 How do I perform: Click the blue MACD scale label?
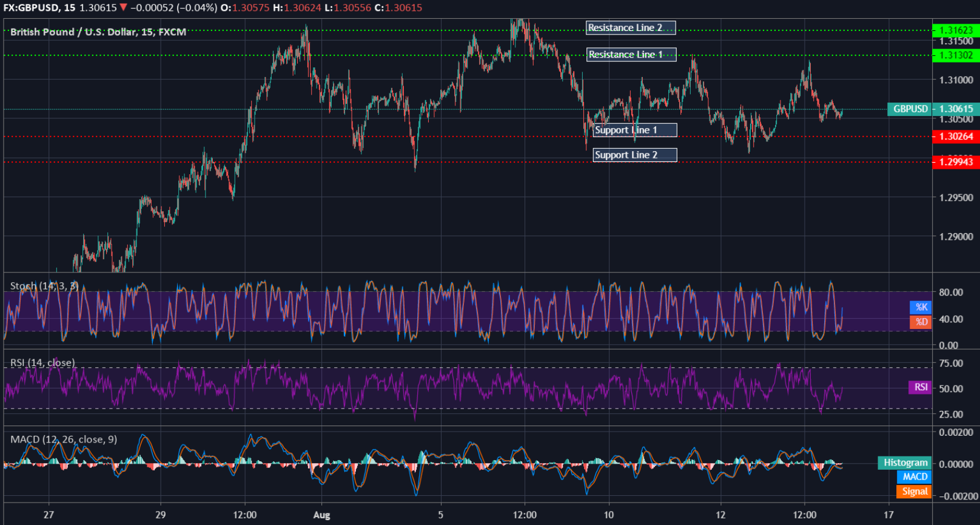click(x=914, y=477)
